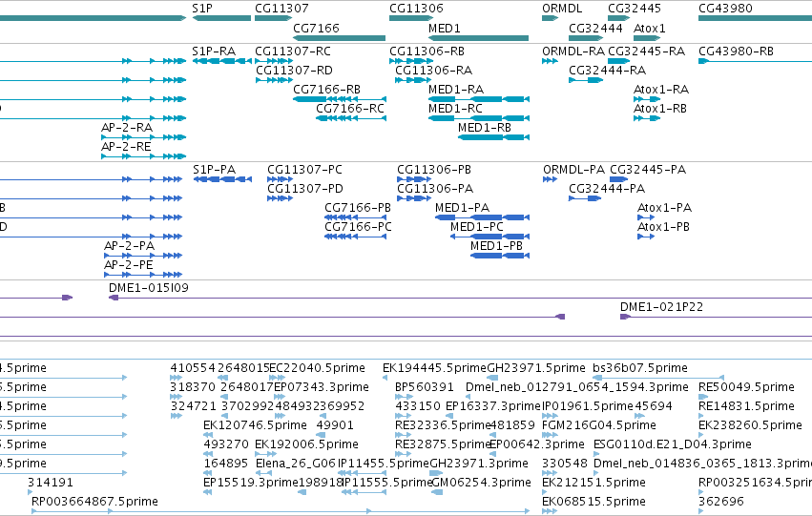The width and height of the screenshot is (812, 516).
Task: Select the S1P gene feature
Action: pos(221,18)
